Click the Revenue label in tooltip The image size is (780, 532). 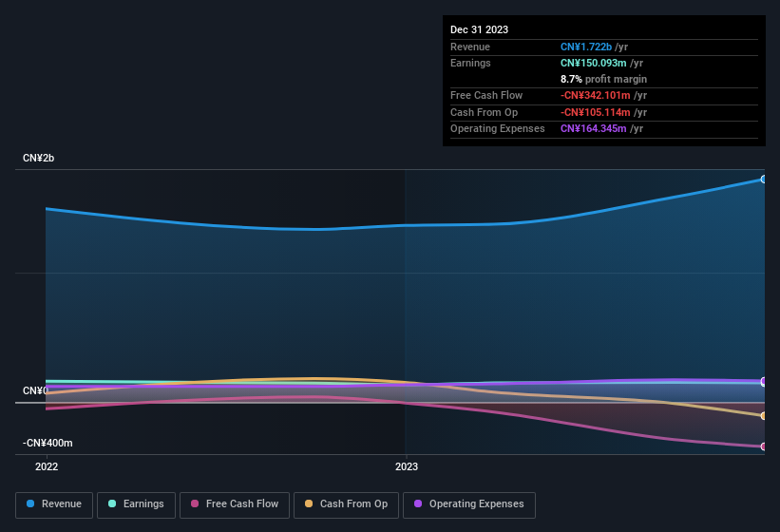tap(470, 47)
